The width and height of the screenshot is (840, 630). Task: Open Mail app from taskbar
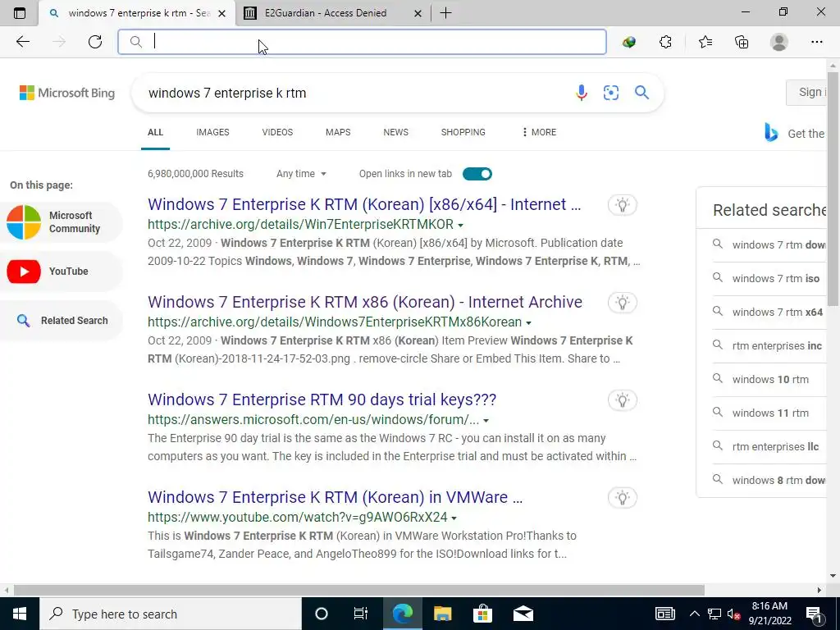click(x=523, y=614)
